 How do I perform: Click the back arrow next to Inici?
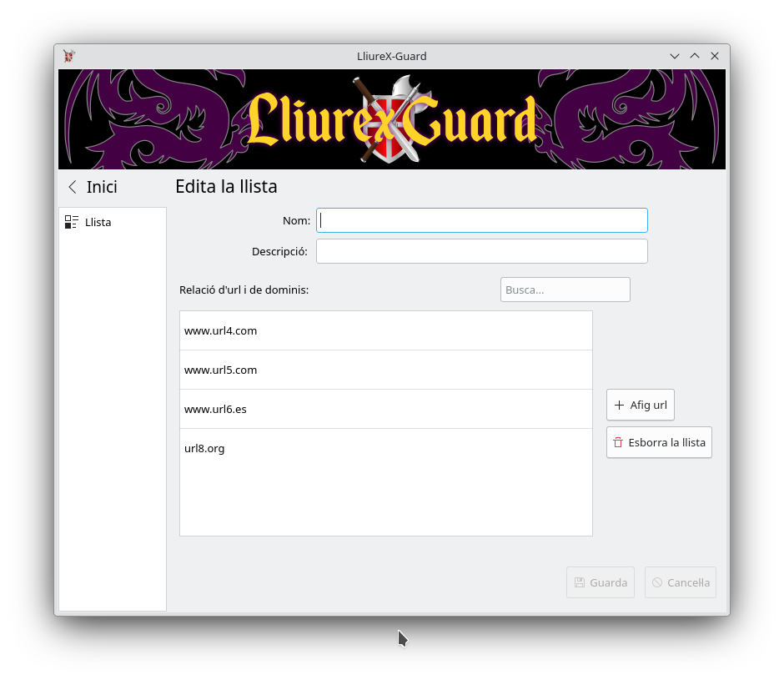[73, 187]
